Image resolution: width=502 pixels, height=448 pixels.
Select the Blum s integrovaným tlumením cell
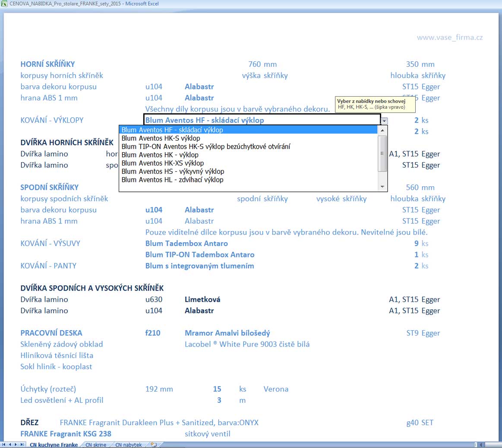200,266
